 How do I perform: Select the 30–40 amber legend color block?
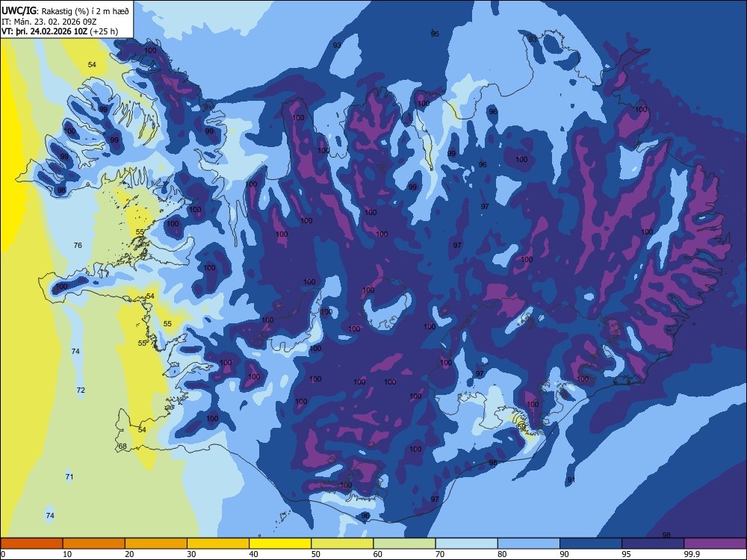(218, 544)
